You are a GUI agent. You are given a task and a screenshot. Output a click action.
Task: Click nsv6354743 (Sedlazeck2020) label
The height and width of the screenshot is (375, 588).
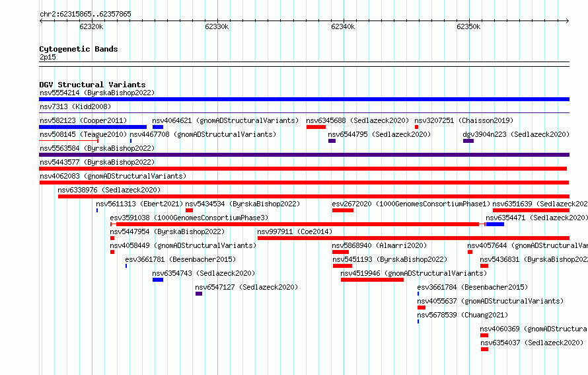[203, 273]
